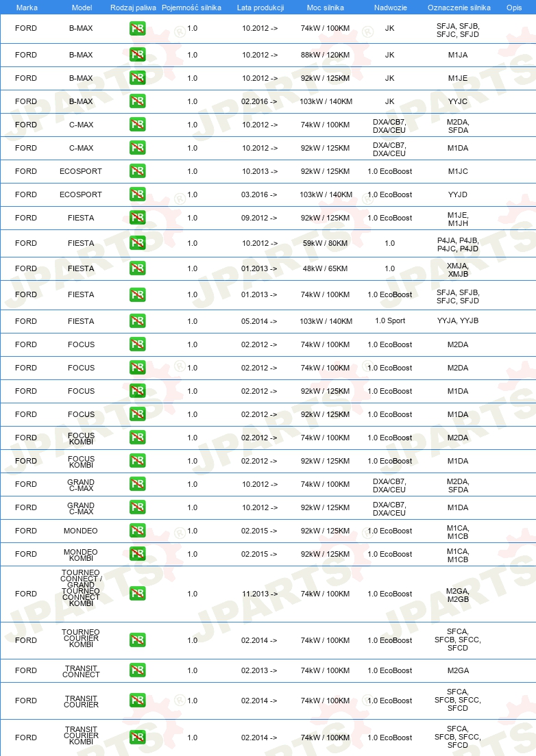This screenshot has height=756, width=536.
Task: Click the Opis column header
Action: (x=514, y=8)
